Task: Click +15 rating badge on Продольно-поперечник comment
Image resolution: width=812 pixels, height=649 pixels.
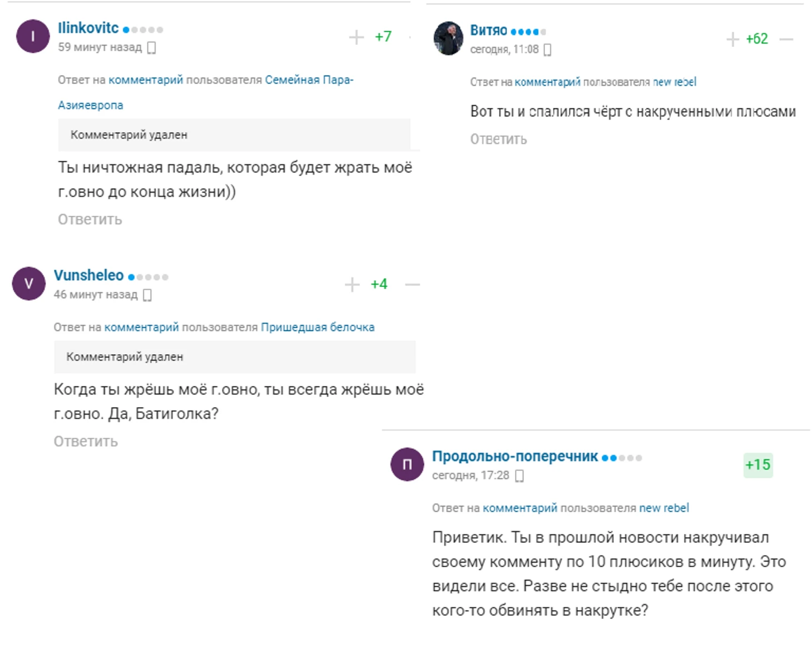Action: [757, 465]
